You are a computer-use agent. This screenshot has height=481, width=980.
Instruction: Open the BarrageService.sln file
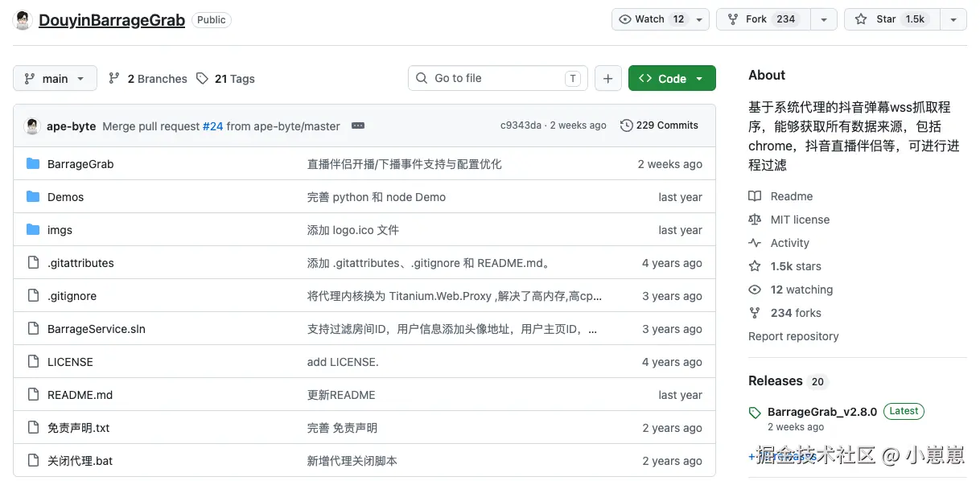97,328
